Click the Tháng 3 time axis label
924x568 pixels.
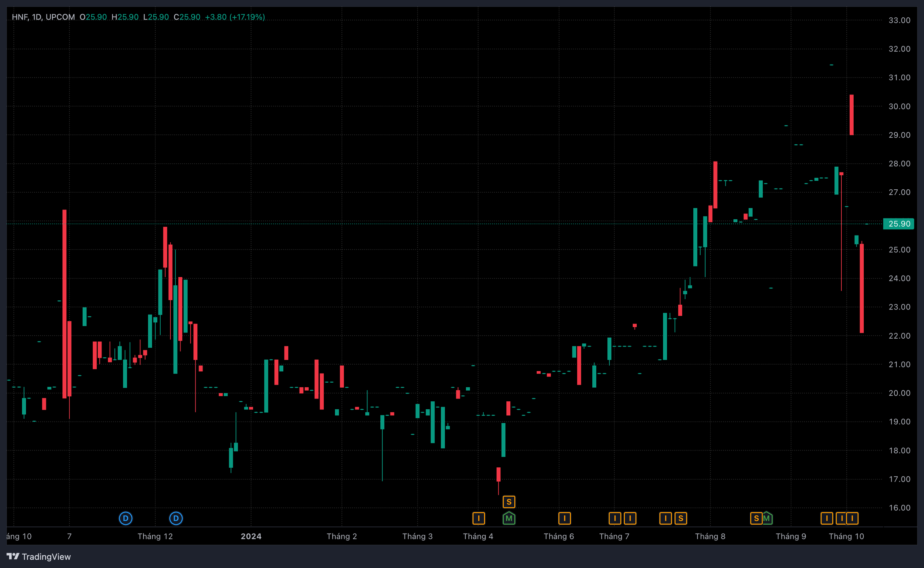(418, 537)
